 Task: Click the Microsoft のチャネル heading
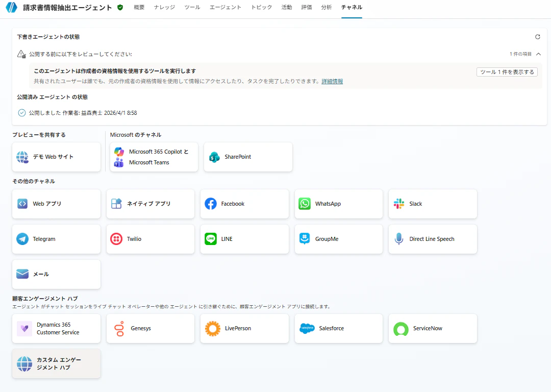click(x=136, y=135)
